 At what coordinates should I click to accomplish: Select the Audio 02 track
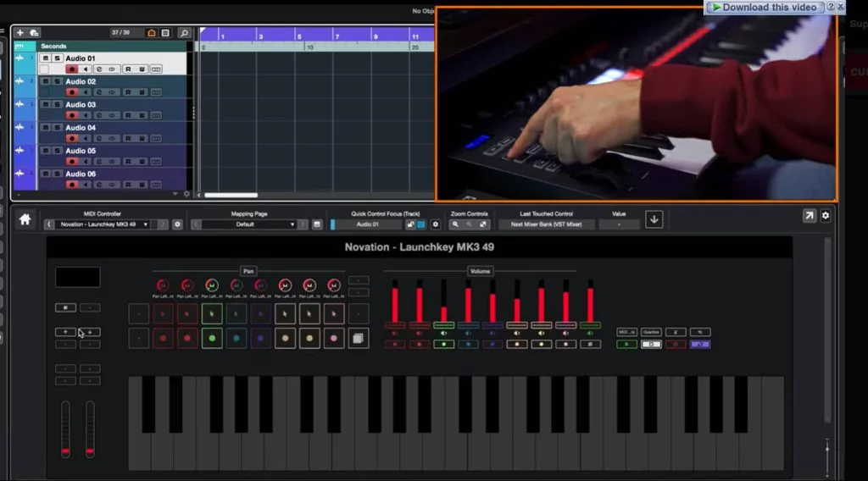tap(81, 82)
